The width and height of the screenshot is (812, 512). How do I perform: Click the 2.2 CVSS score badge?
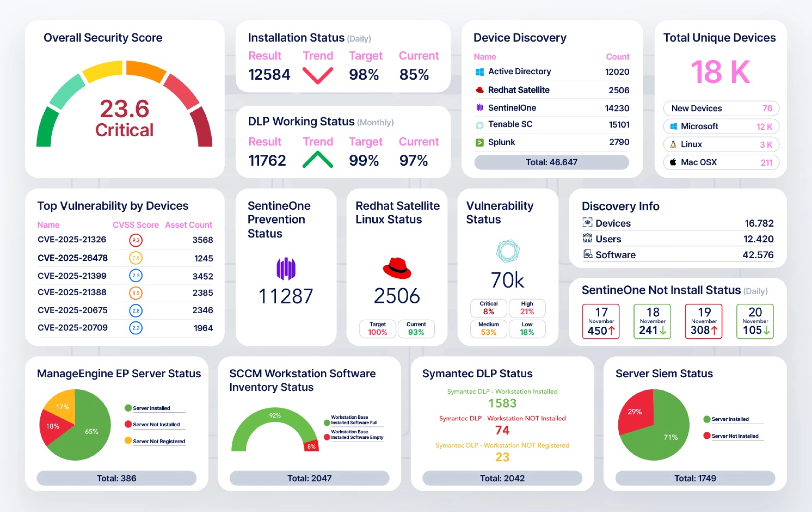(x=136, y=328)
